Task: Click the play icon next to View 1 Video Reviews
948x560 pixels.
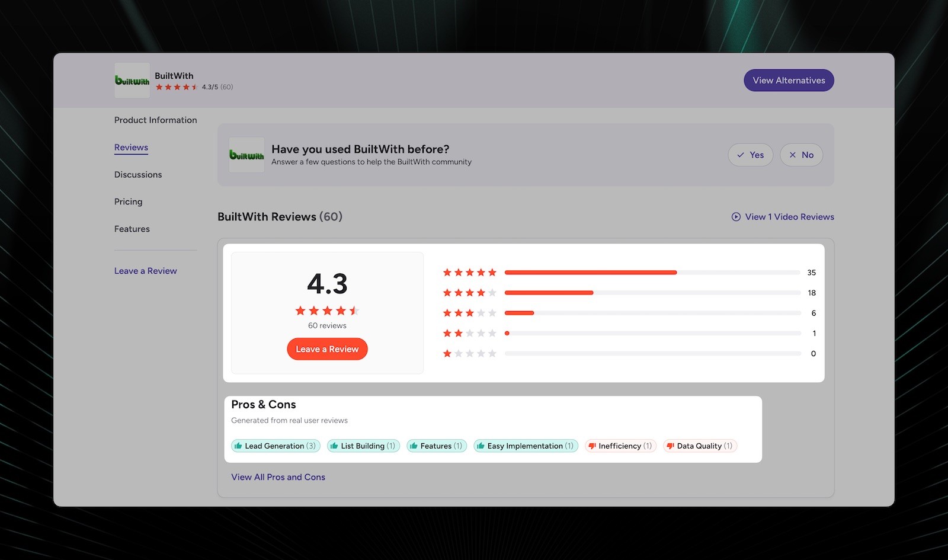Action: [x=736, y=217]
